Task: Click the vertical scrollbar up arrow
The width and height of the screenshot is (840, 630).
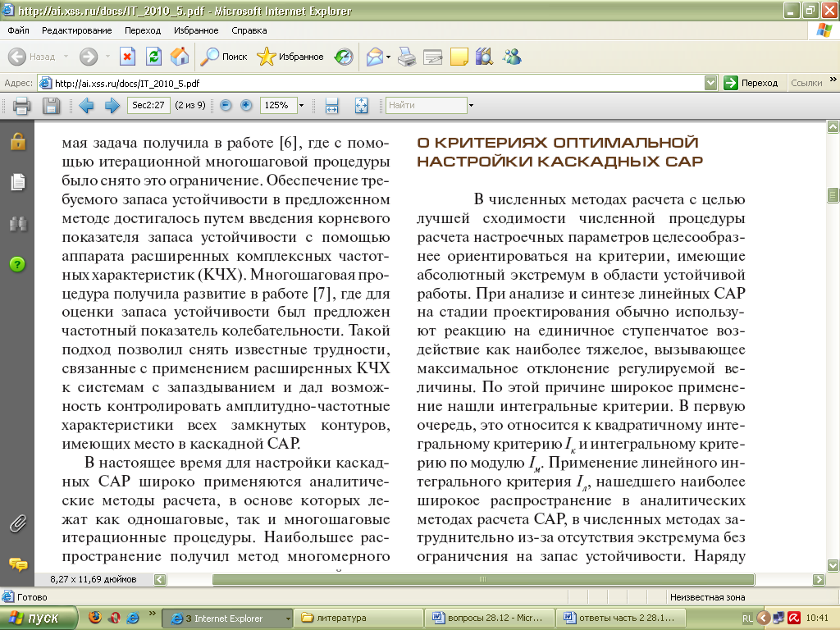Action: (833, 127)
